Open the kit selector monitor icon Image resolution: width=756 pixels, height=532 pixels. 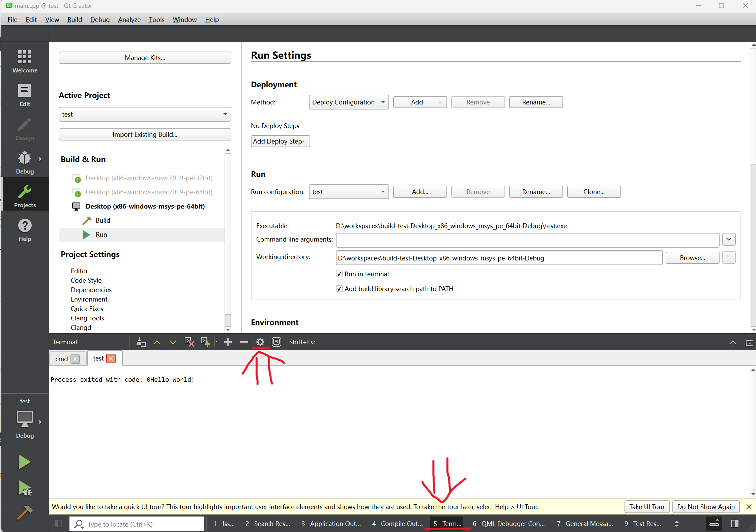click(x=25, y=418)
